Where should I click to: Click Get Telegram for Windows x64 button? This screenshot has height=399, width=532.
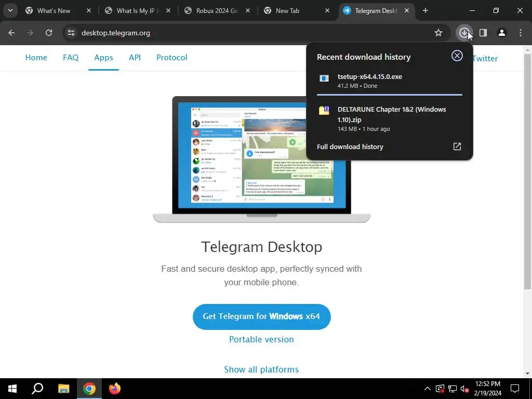tap(262, 316)
